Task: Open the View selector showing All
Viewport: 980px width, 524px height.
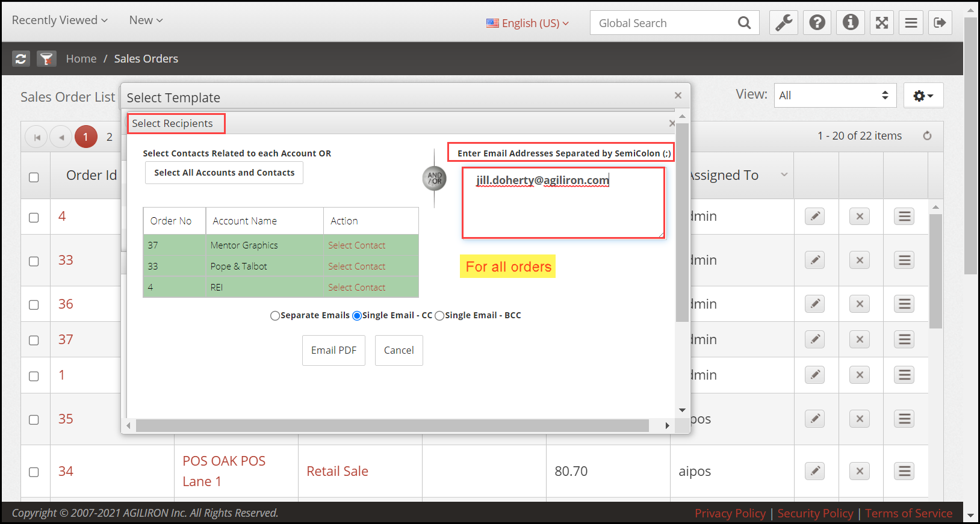Action: (834, 95)
